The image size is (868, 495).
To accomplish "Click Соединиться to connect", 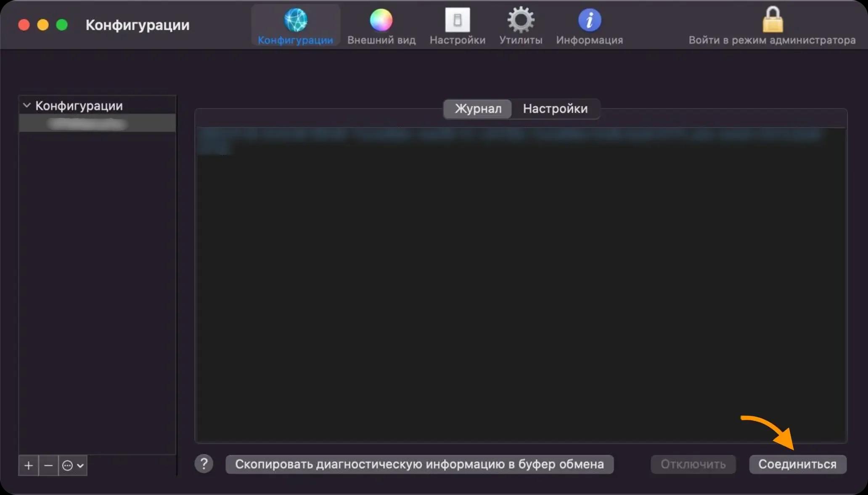I will pyautogui.click(x=798, y=464).
